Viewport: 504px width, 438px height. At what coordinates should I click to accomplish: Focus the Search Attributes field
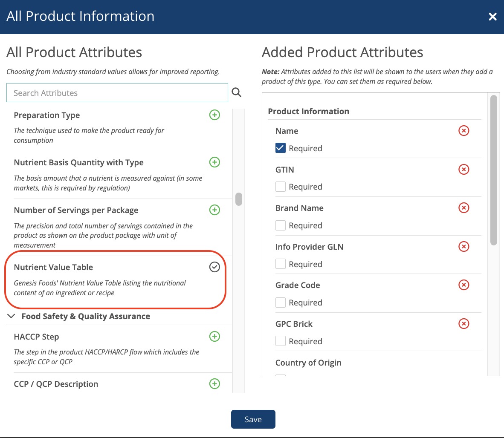coord(117,93)
